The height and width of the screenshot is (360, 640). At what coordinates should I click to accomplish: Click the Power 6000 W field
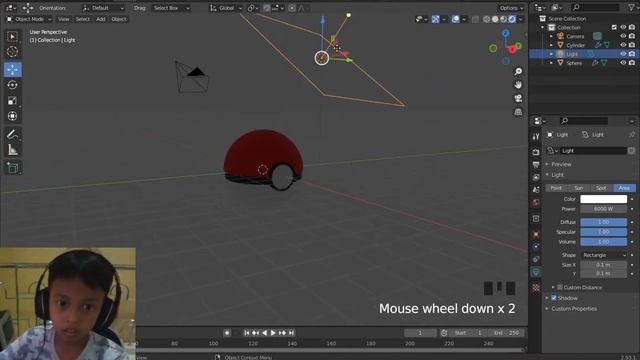[x=604, y=209]
